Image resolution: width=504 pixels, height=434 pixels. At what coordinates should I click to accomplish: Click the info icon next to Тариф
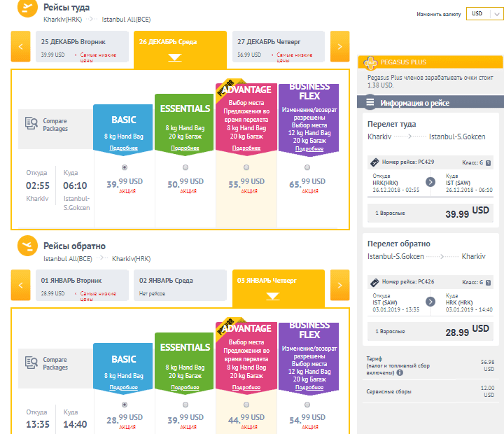[x=400, y=372]
